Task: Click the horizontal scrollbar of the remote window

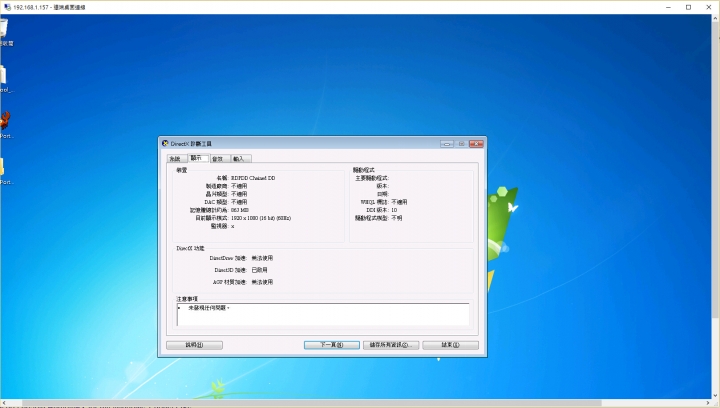Action: tap(312, 403)
